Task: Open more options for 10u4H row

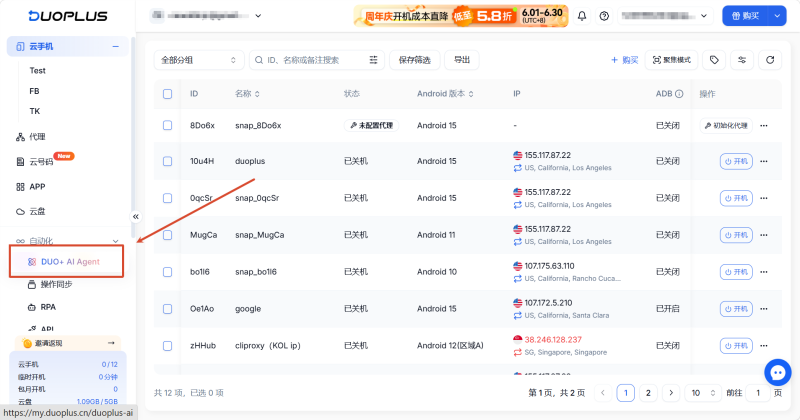Action: tap(764, 161)
